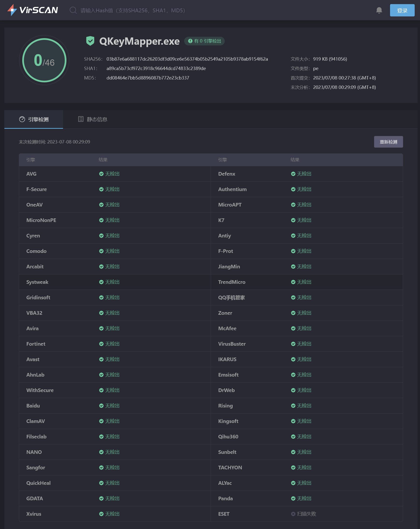Click the JiangMin engine name

click(x=229, y=266)
